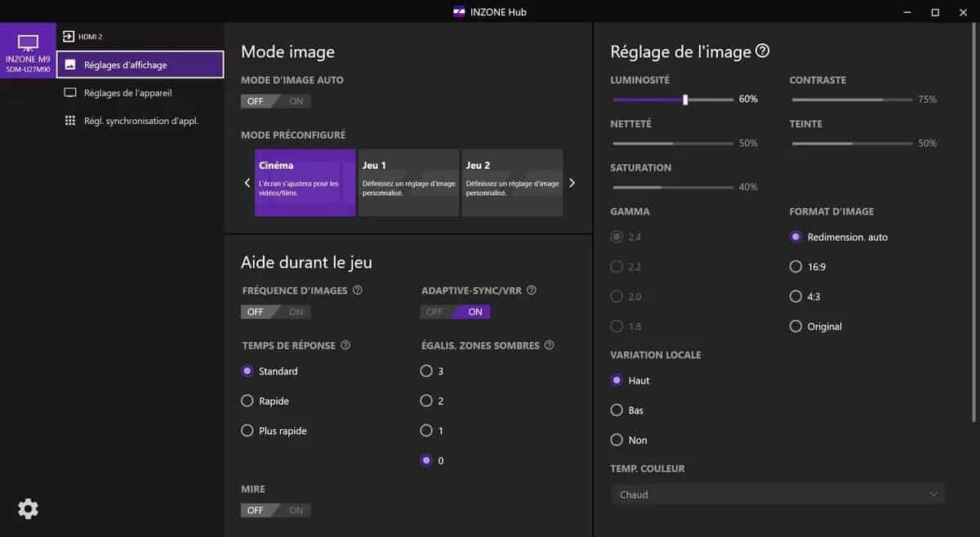The width and height of the screenshot is (980, 537).
Task: Click help icon next to Fréquence d'images
Action: pyautogui.click(x=357, y=291)
